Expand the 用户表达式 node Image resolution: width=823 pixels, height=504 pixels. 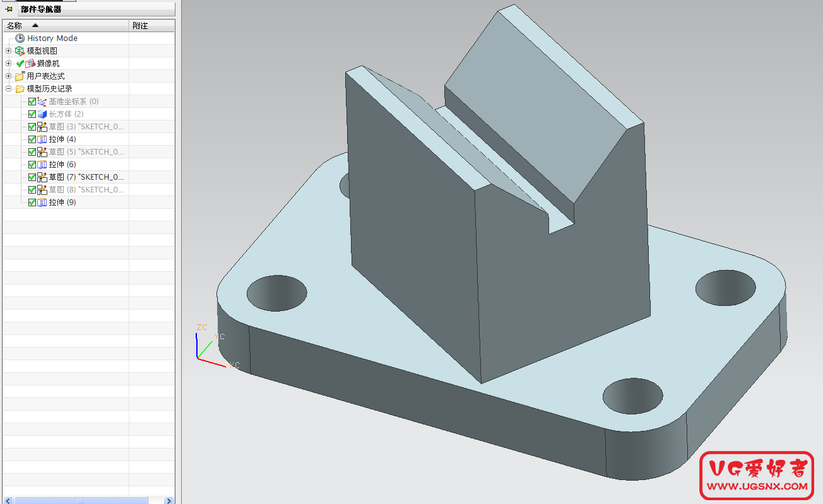[8, 76]
